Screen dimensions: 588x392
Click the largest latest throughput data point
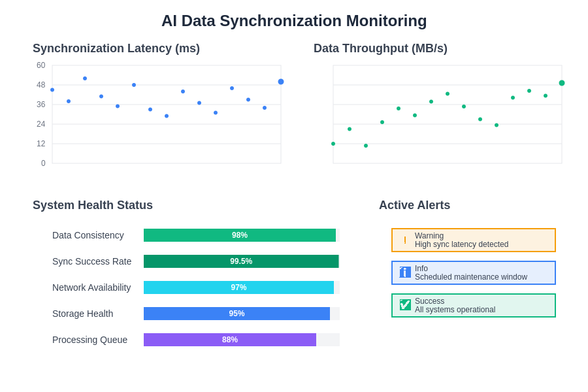pos(562,83)
